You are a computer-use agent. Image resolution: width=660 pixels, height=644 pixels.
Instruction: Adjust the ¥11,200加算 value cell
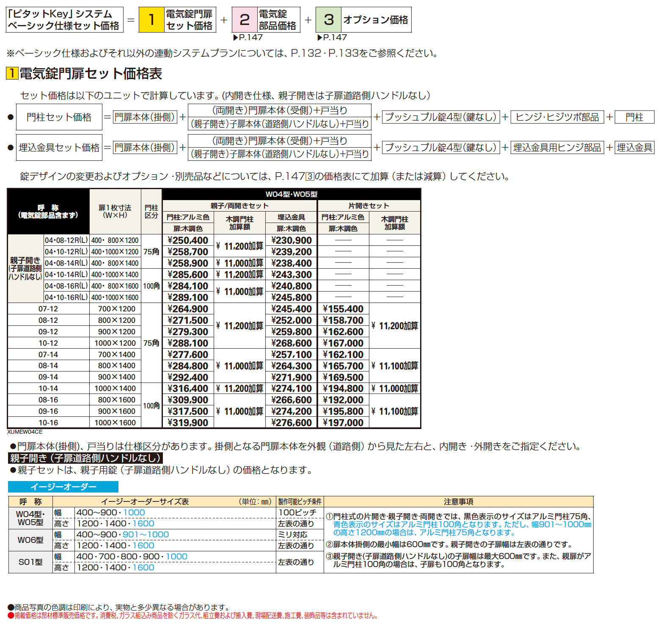click(x=240, y=246)
